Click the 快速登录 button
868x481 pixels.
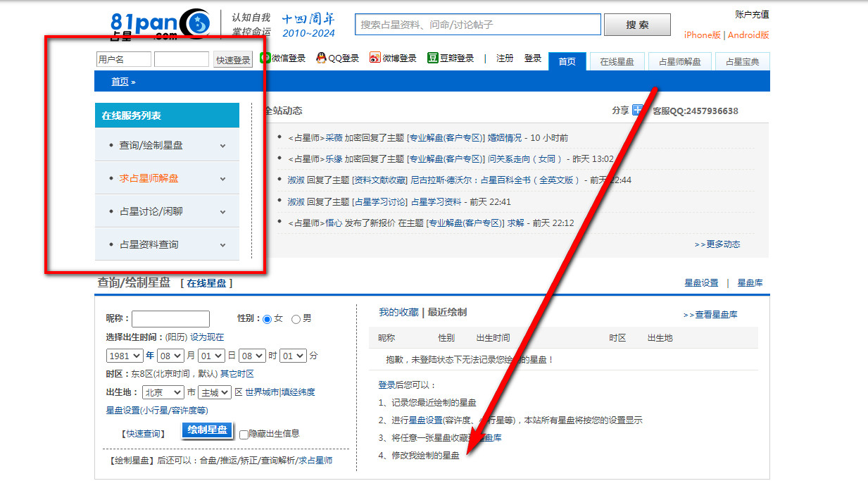pos(233,60)
